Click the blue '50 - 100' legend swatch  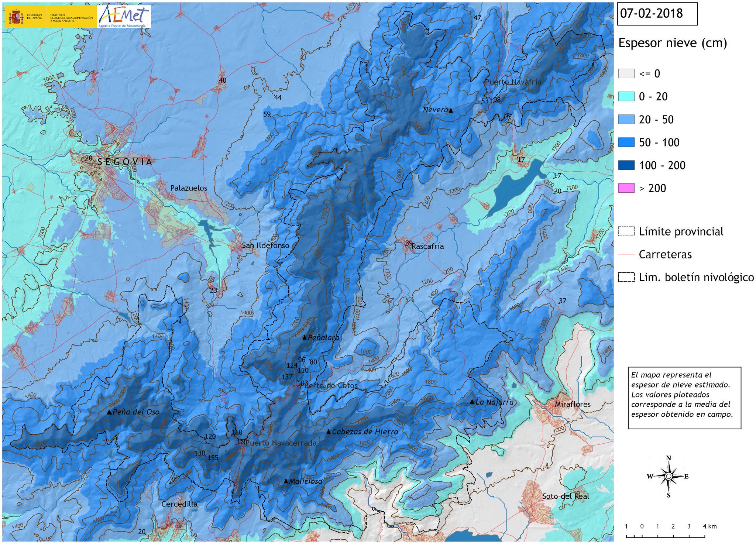(x=626, y=142)
